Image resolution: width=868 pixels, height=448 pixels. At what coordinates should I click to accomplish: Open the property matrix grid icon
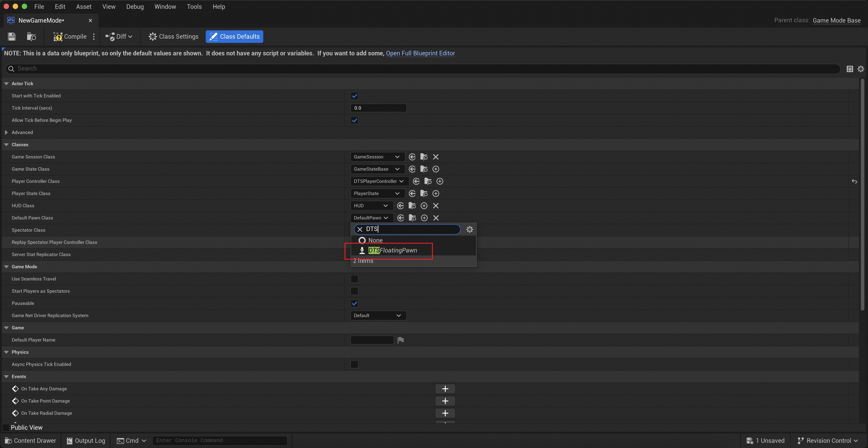point(850,69)
